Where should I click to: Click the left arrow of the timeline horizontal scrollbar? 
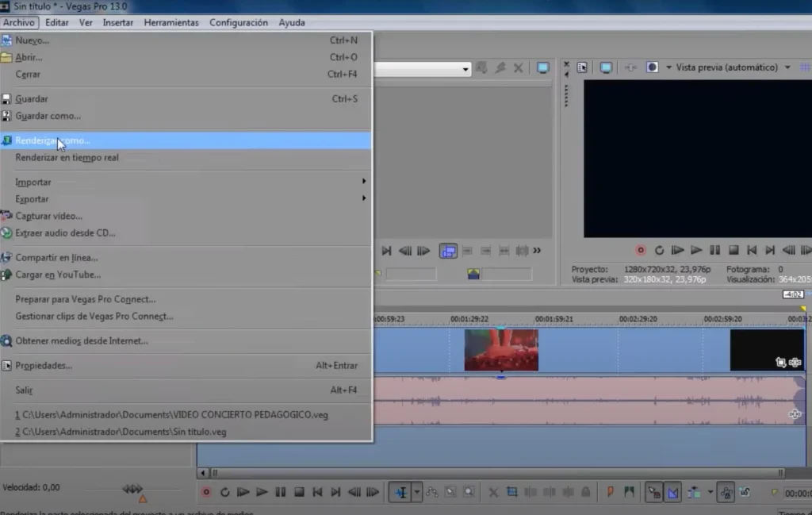click(203, 472)
